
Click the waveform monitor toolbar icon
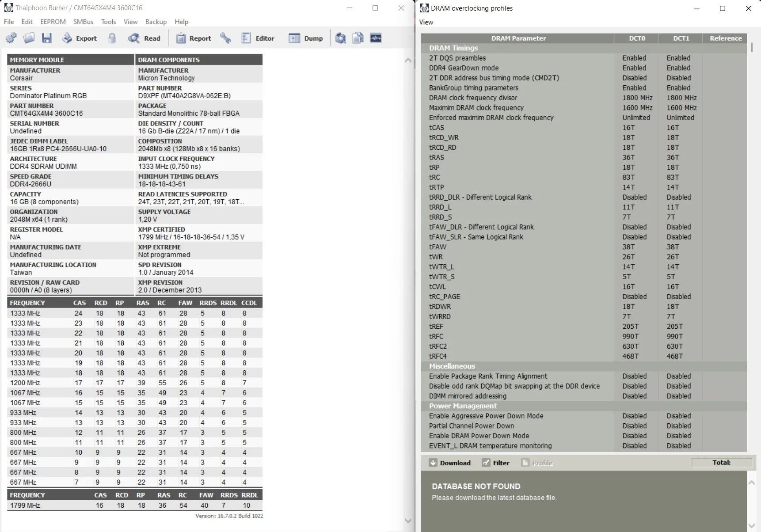pyautogui.click(x=376, y=38)
